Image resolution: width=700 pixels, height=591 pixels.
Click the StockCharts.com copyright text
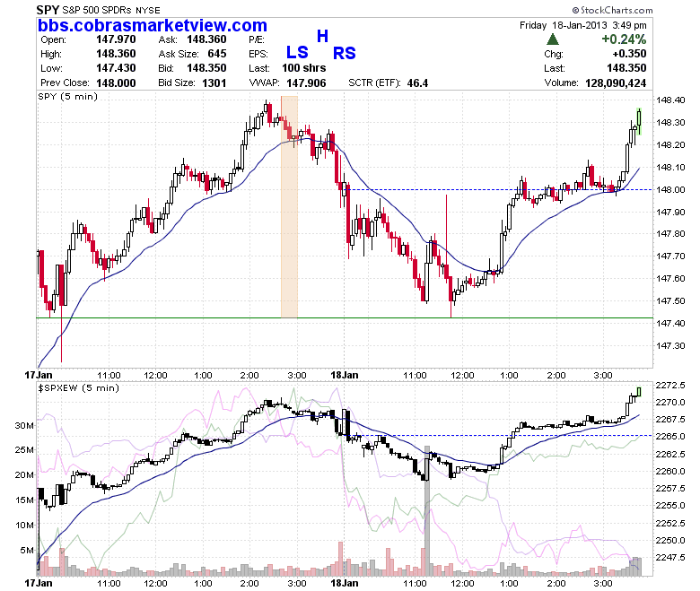612,10
